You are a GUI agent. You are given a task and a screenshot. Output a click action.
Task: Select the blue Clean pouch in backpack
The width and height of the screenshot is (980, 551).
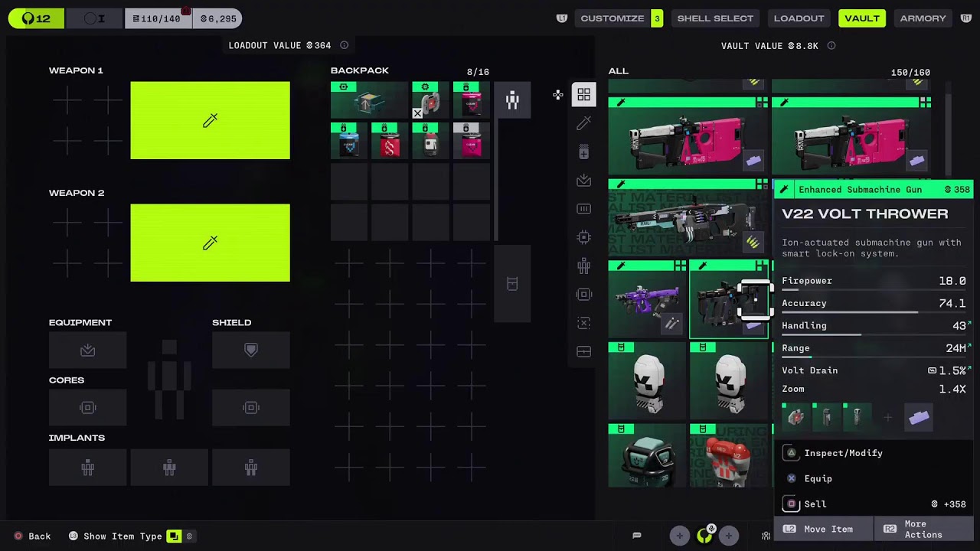[349, 141]
